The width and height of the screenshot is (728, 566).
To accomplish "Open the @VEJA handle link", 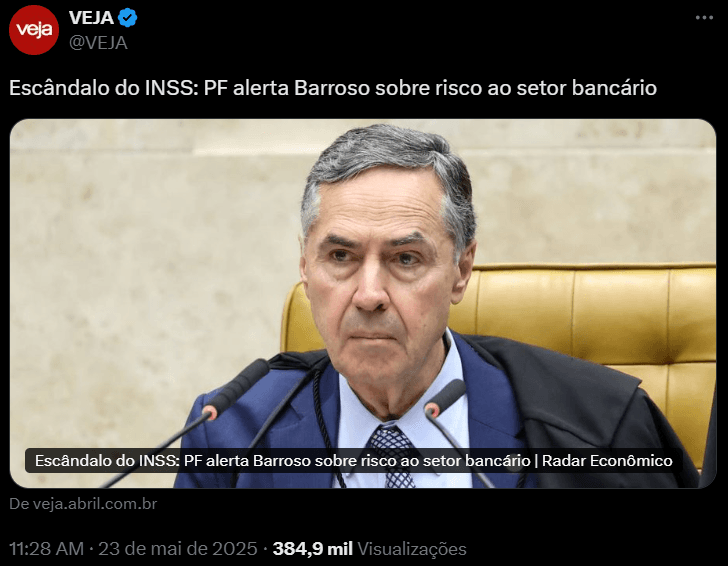I will coord(98,43).
